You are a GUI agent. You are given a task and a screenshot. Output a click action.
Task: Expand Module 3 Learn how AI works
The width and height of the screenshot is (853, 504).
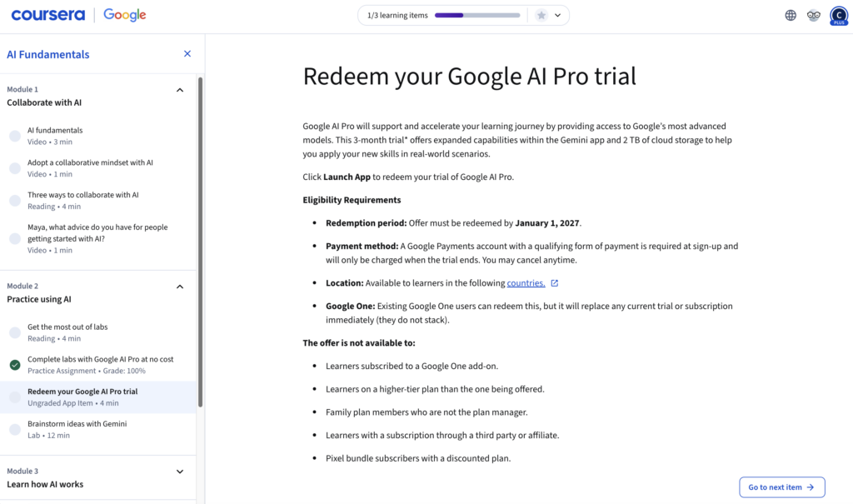coord(180,472)
